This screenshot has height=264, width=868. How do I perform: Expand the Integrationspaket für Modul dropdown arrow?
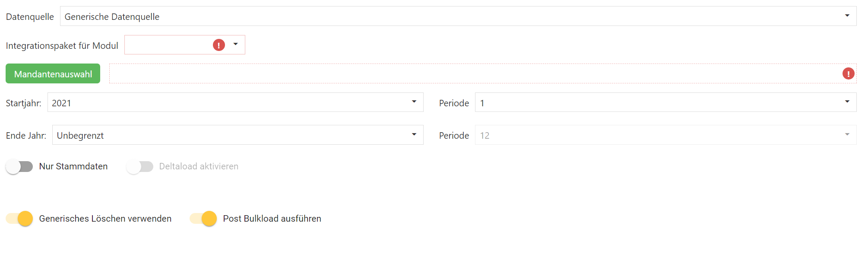click(x=235, y=45)
